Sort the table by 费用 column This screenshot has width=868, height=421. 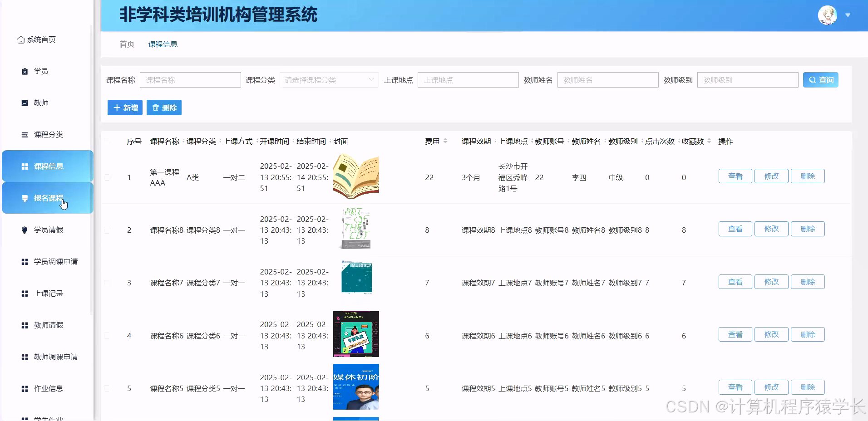coord(445,141)
